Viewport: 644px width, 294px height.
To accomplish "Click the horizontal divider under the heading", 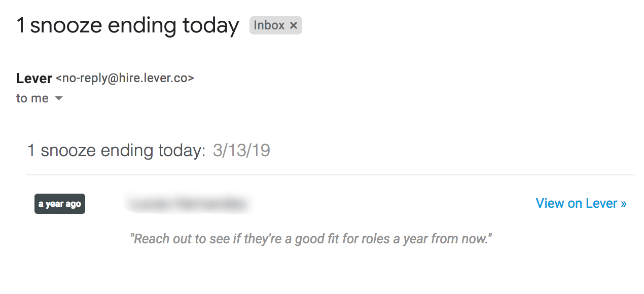I will click(x=330, y=175).
